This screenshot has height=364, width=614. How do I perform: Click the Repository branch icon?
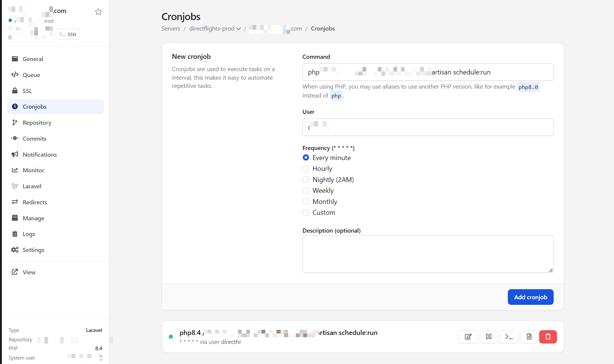15,122
